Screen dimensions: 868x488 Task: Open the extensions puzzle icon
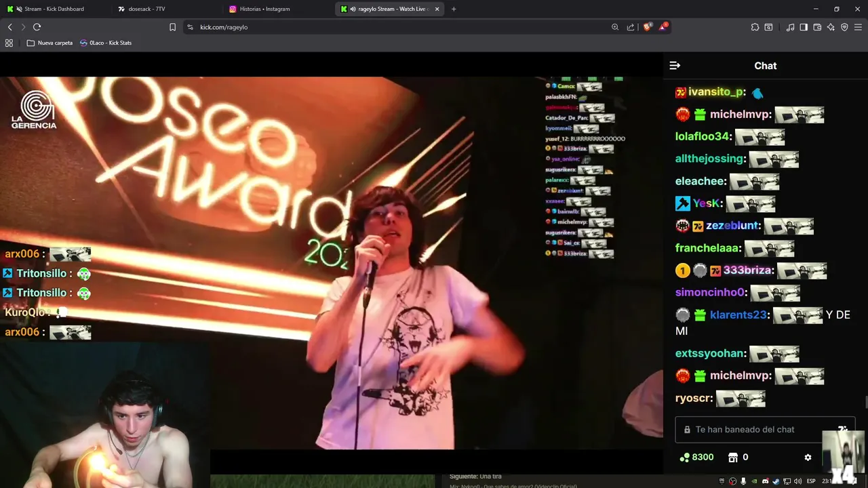(x=755, y=27)
